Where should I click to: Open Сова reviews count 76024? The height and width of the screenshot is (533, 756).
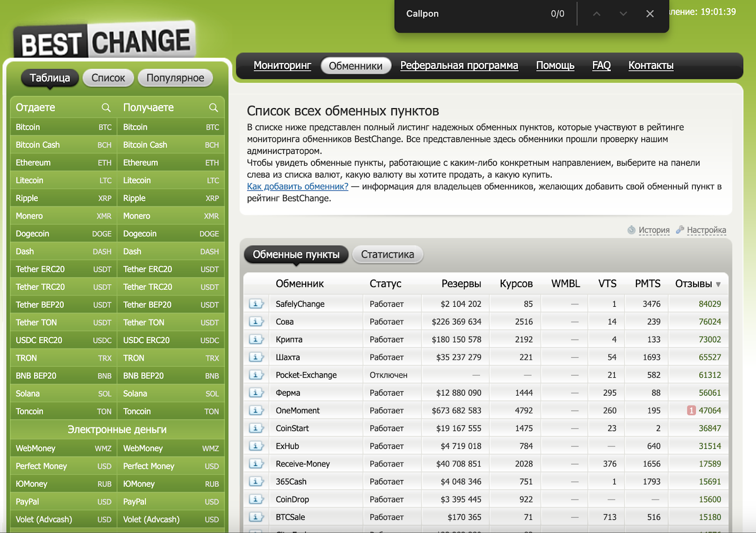(x=710, y=321)
